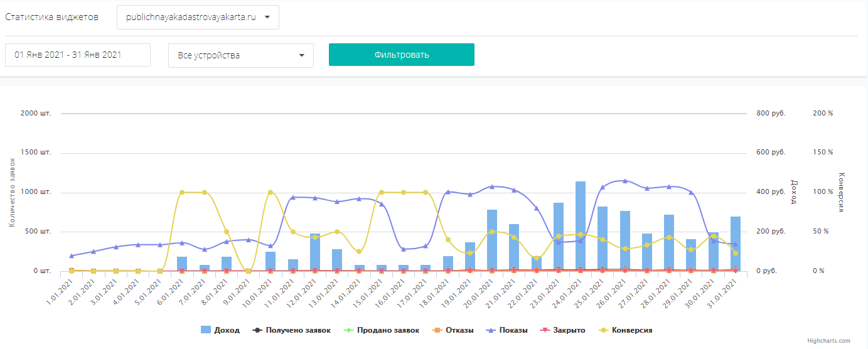Click the Показы triangle marker on 26.01.2021

624,181
